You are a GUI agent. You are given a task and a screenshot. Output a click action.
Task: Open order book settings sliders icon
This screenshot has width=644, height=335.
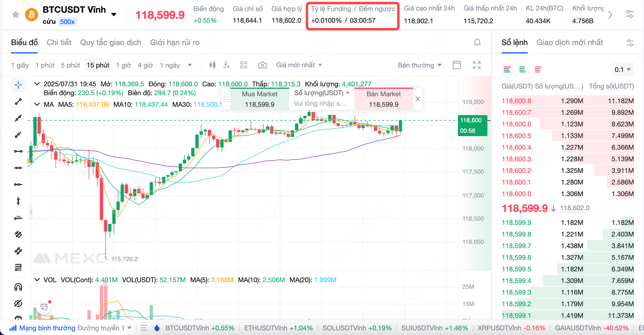[x=630, y=43]
